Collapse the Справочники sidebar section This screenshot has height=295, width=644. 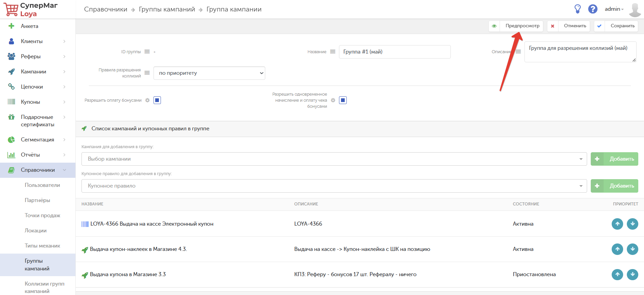[64, 170]
